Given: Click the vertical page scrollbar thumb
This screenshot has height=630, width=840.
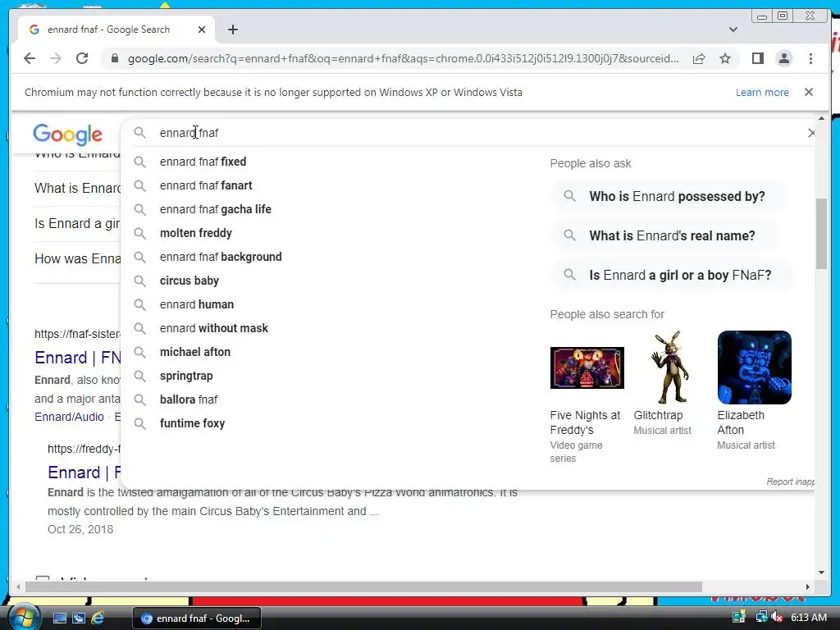Looking at the screenshot, I should pyautogui.click(x=821, y=234).
